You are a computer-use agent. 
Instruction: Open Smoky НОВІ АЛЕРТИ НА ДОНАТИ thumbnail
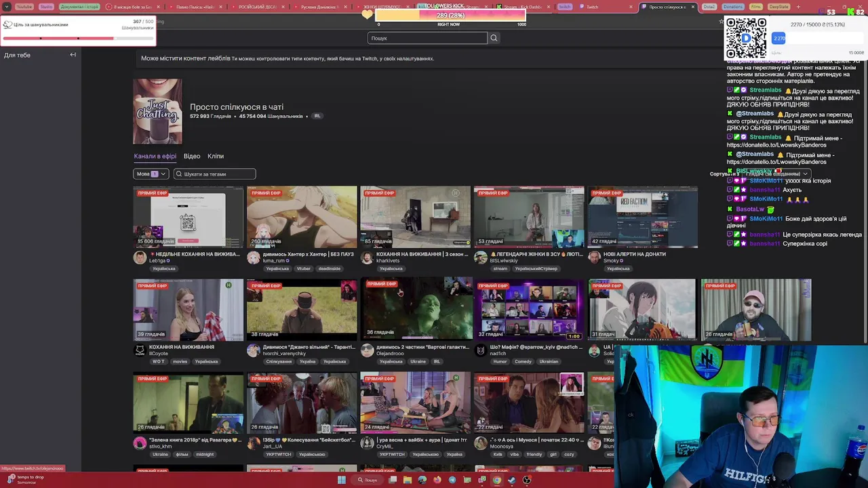coord(642,217)
